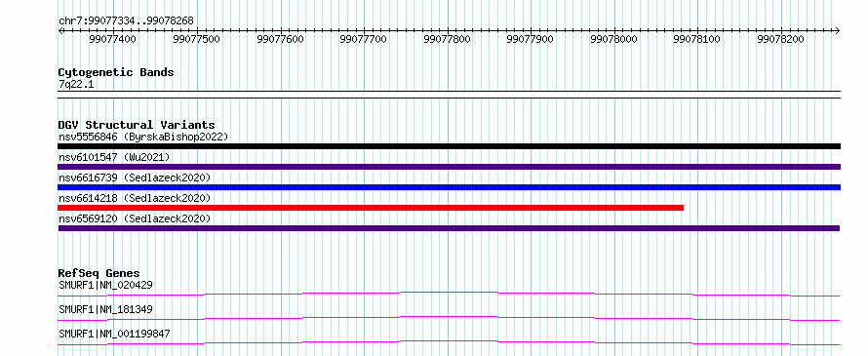Click the SMURF1 NM_001199847 magenta transcript line
Screen dimensions: 868x356
449,342
